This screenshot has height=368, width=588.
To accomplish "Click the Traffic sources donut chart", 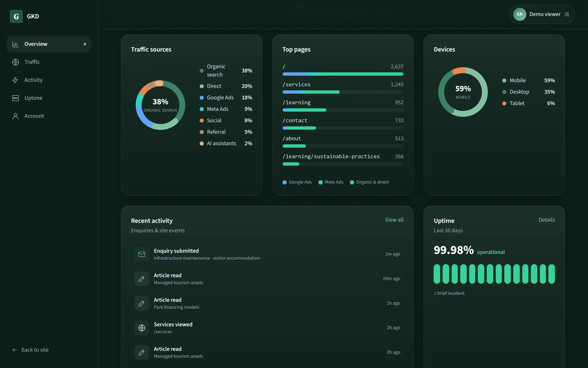I will coord(160,105).
